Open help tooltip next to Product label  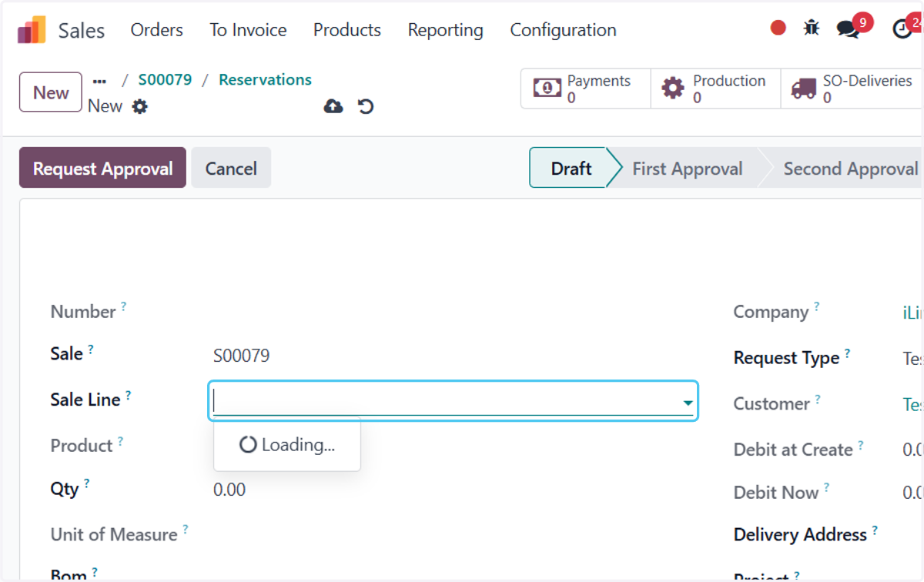tap(120, 440)
